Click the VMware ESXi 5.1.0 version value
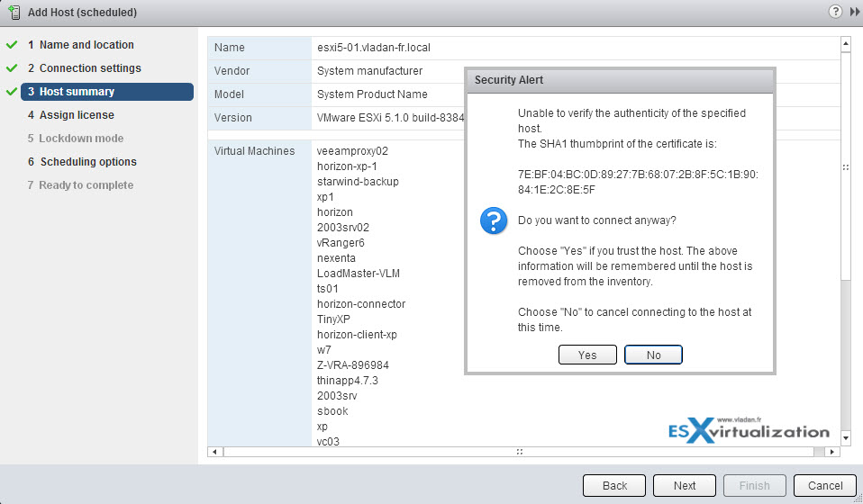The width and height of the screenshot is (863, 504). click(390, 118)
